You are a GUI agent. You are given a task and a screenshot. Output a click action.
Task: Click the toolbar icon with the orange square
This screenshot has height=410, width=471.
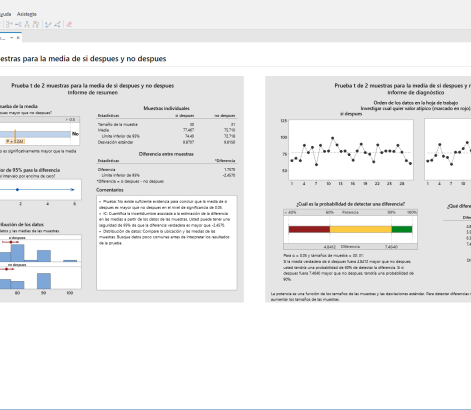[36, 24]
